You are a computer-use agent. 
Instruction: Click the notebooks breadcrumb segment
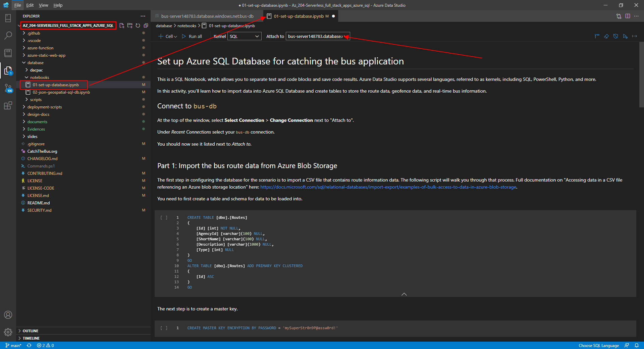pos(187,26)
